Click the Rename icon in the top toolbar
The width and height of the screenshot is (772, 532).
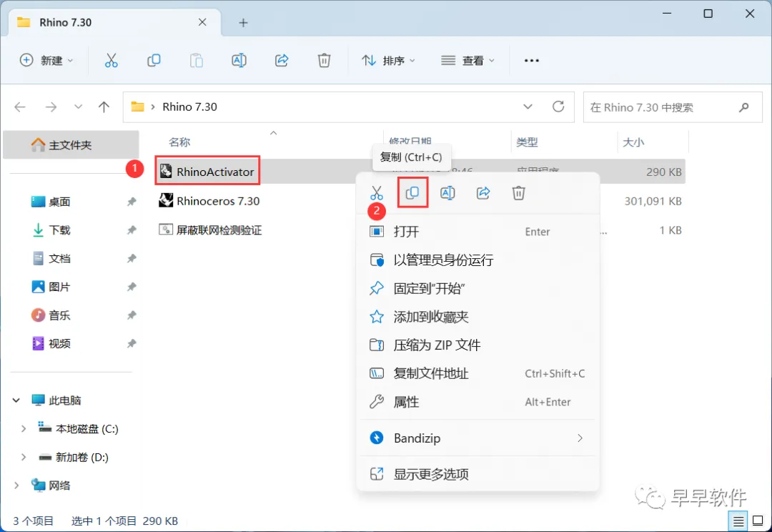(x=239, y=60)
